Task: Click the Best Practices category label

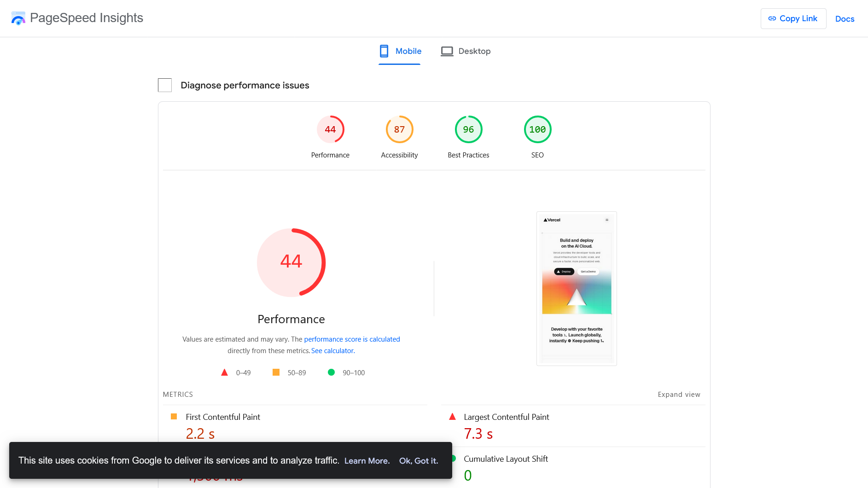Action: click(x=468, y=155)
